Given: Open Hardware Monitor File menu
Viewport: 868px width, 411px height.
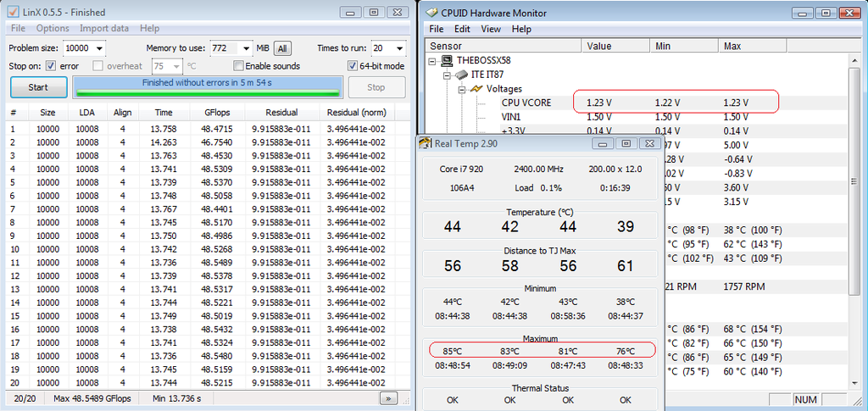Looking at the screenshot, I should (x=437, y=29).
